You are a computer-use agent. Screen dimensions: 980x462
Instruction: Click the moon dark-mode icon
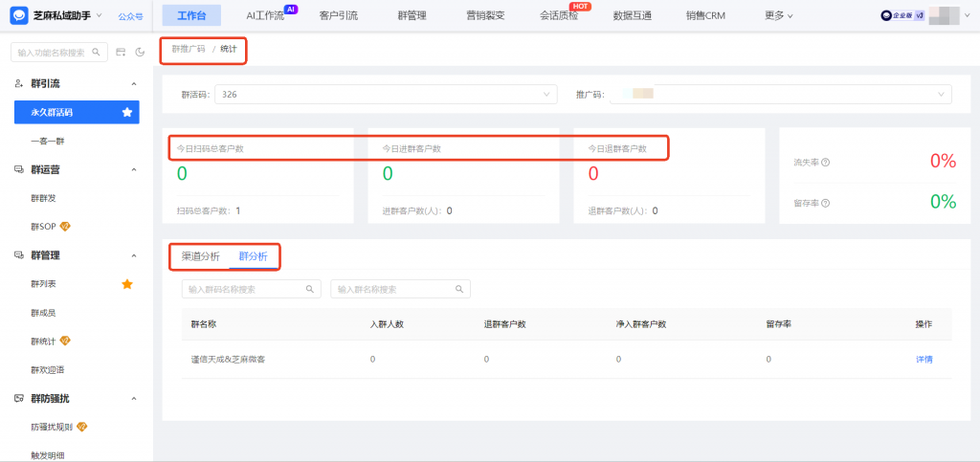140,52
